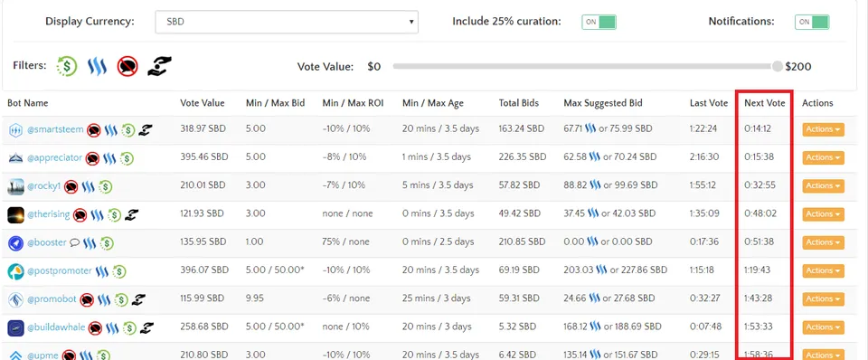
Task: Open the @rocky1 bot link
Action: tap(43, 186)
